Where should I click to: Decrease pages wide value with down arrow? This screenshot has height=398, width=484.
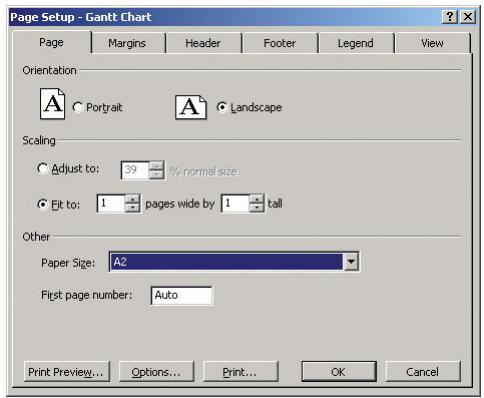133,208
